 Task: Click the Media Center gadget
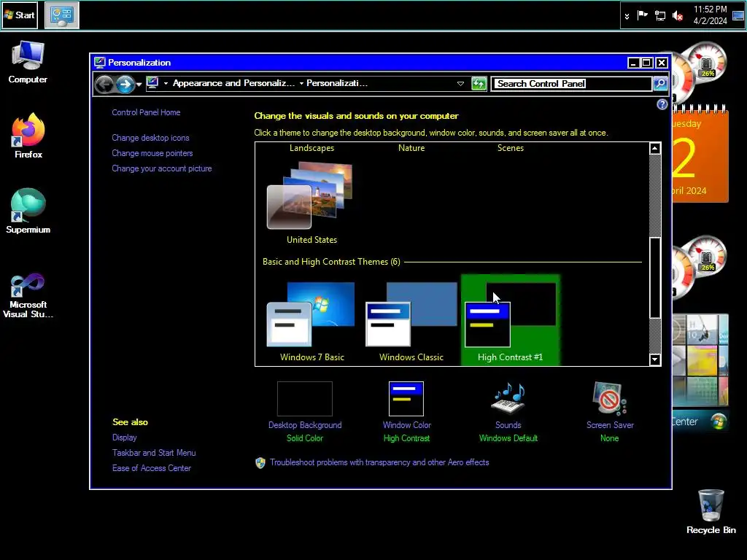click(x=700, y=373)
